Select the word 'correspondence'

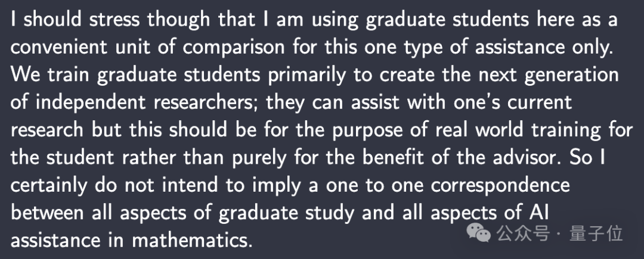(x=500, y=185)
